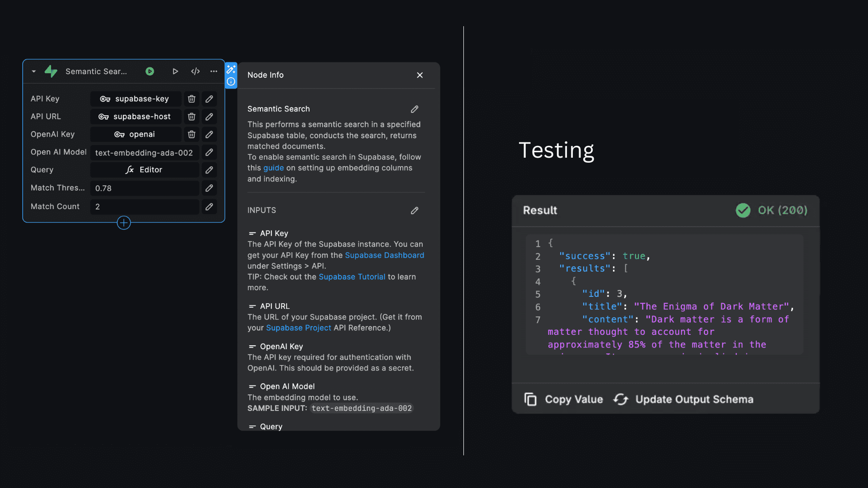The image size is (868, 488).
Task: Click the lightning bolt icon on Semantic Search node
Action: click(x=52, y=71)
